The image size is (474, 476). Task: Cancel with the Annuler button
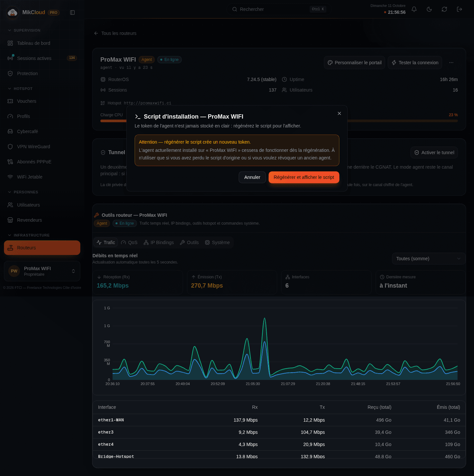[252, 177]
